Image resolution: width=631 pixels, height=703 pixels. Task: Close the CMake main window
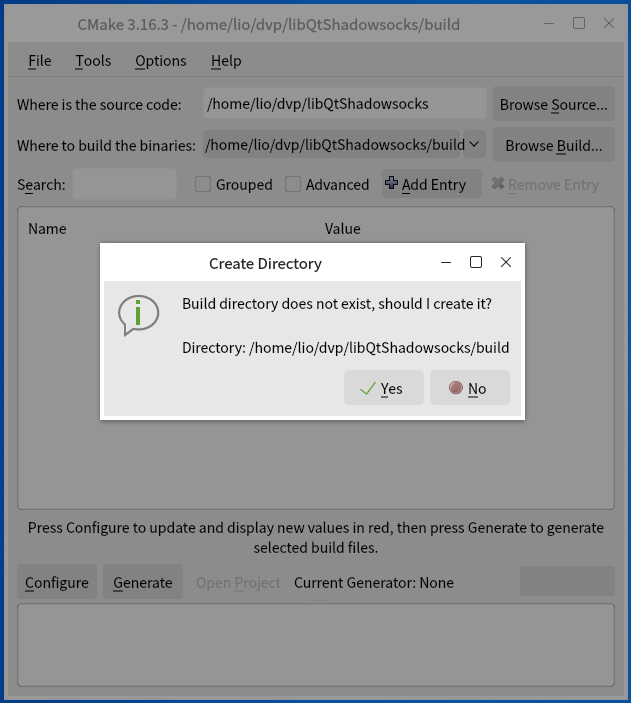point(609,23)
